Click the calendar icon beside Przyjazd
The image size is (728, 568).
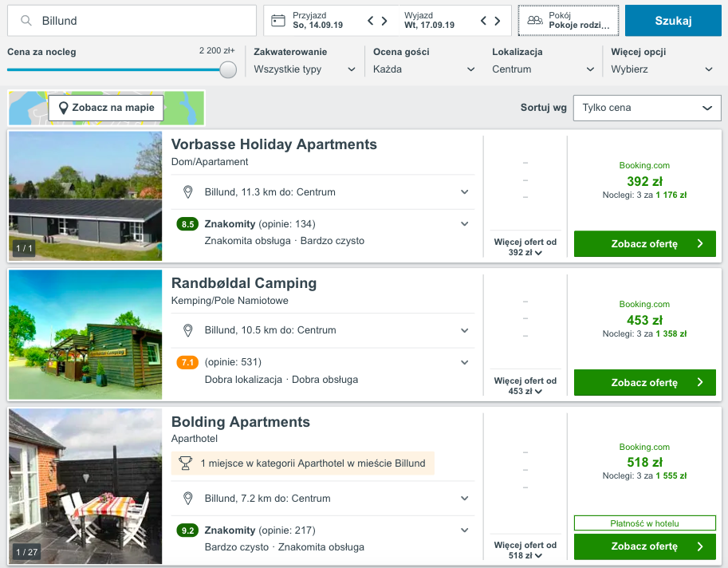(x=278, y=21)
